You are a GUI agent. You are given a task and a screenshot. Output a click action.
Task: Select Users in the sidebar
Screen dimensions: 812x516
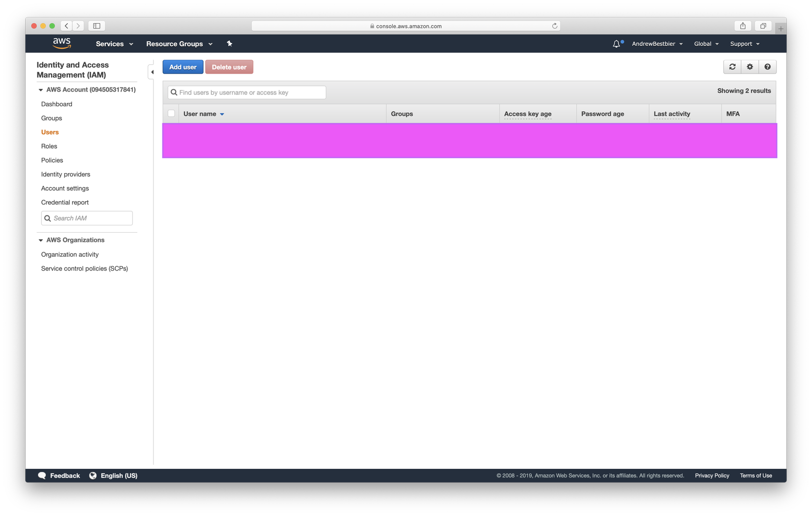pyautogui.click(x=50, y=132)
